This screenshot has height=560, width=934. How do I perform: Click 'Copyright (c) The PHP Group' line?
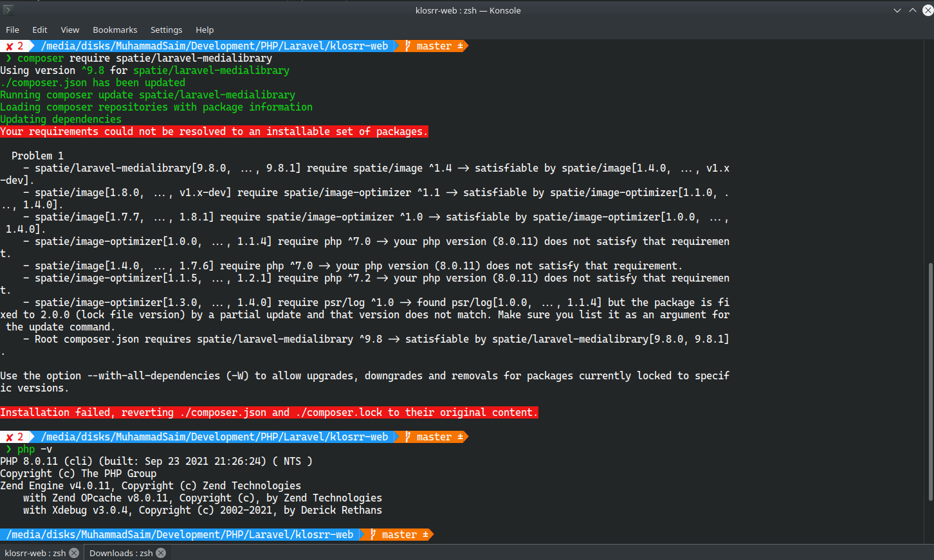tap(78, 473)
